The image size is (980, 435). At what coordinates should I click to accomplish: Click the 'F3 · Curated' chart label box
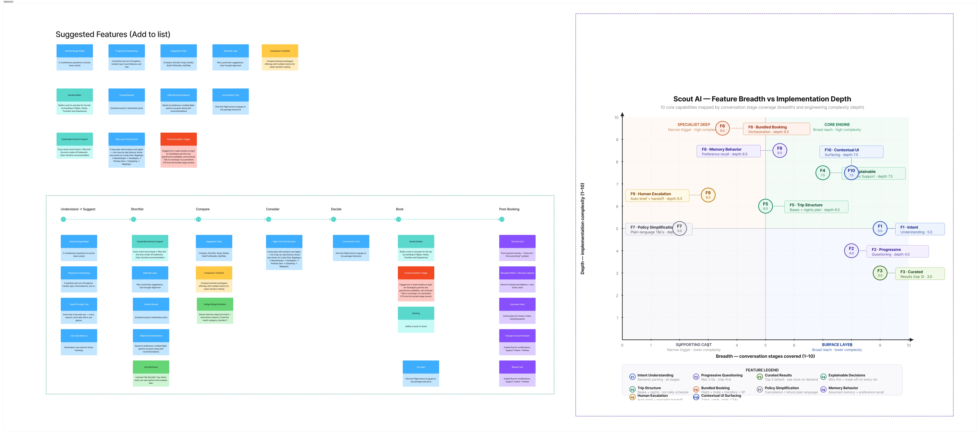coord(920,274)
